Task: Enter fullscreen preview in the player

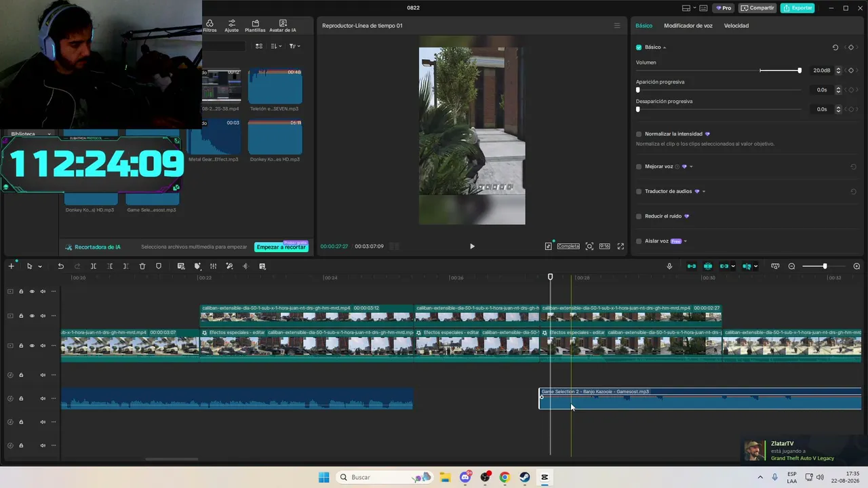Action: (620, 247)
